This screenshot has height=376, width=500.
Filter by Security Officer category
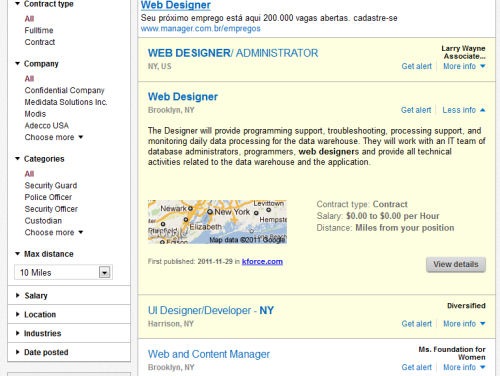(51, 209)
